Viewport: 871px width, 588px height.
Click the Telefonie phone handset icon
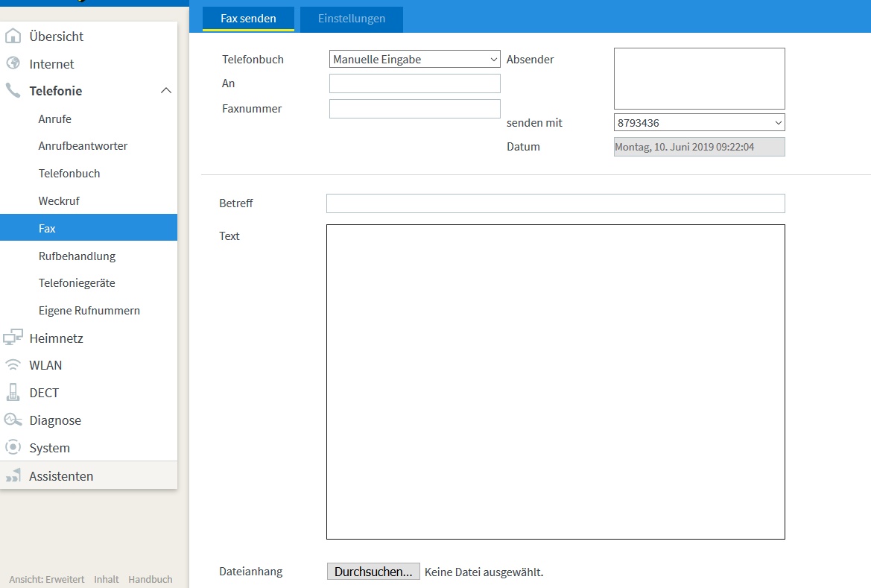(13, 90)
